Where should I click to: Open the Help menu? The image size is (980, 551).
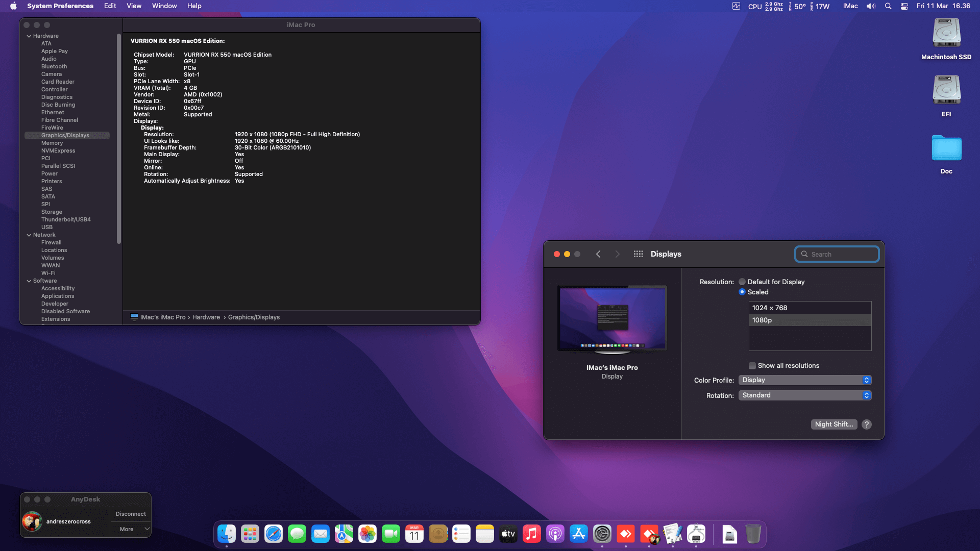pyautogui.click(x=194, y=6)
